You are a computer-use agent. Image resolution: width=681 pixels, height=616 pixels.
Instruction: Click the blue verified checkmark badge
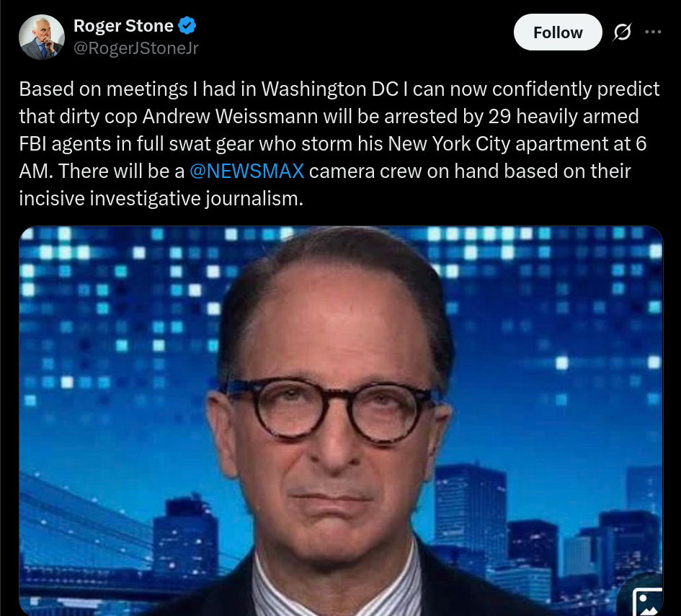click(x=187, y=26)
